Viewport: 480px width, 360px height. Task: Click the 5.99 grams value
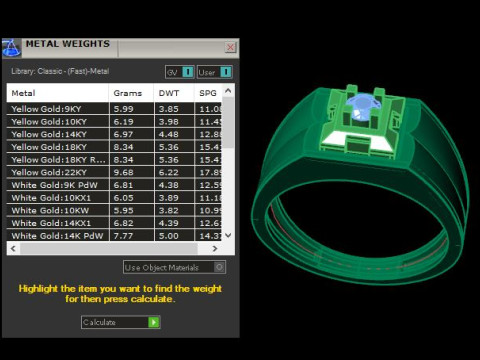[x=123, y=109]
